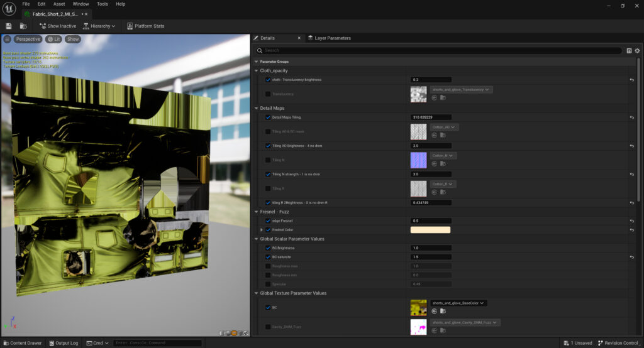Screen dimensions: 644x348
Task: Open shorts_and_glove_BaseColor texture dropdown
Action: click(458, 303)
